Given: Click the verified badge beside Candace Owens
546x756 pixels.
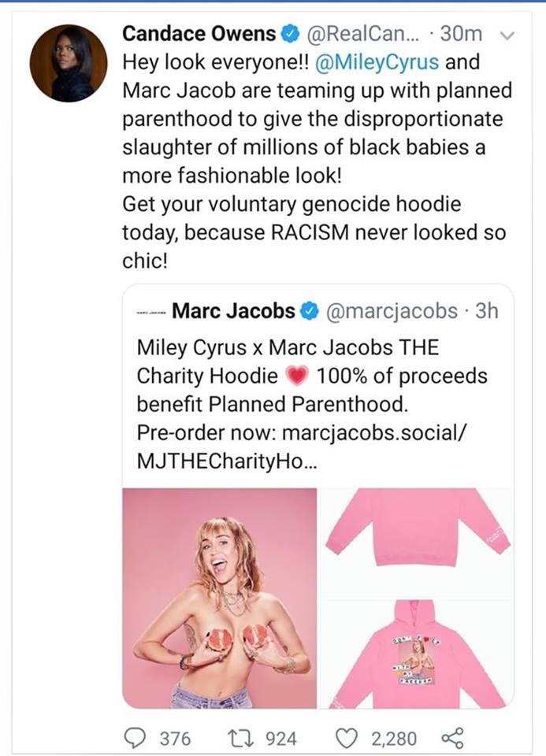Looking at the screenshot, I should pos(290,35).
